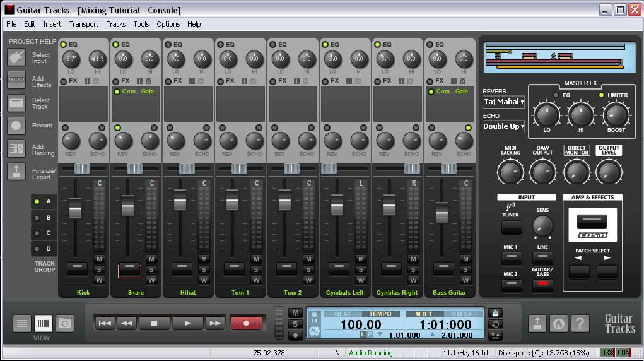Viewport: 644px width, 361px height.
Task: Click the COSM amp effects image
Action: (592, 225)
